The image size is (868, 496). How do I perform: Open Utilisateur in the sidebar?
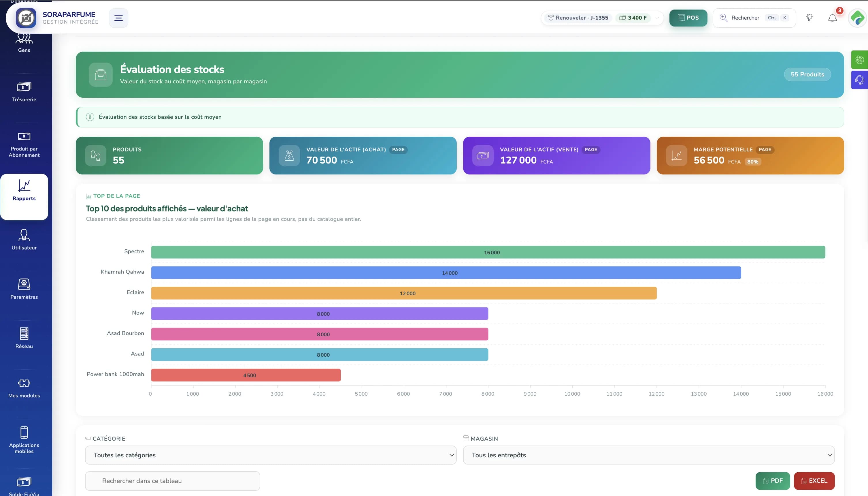24,240
